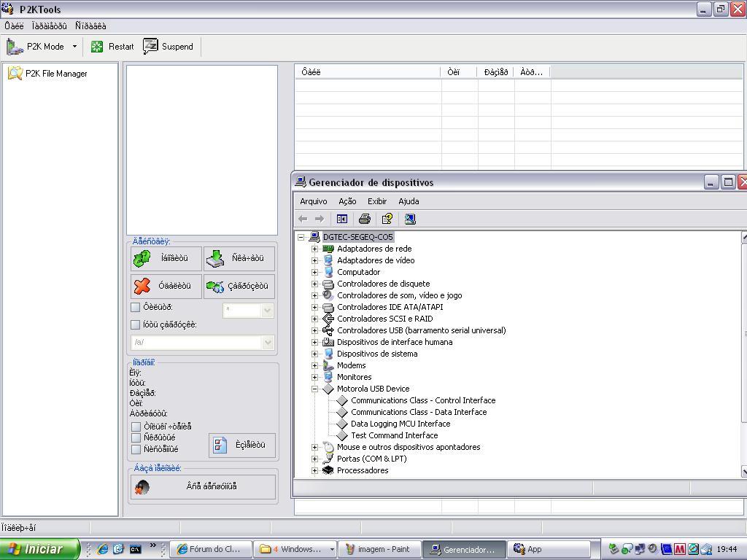The height and width of the screenshot is (560, 747).
Task: Click the Controladores SCSI e RAID icon
Action: 328,319
